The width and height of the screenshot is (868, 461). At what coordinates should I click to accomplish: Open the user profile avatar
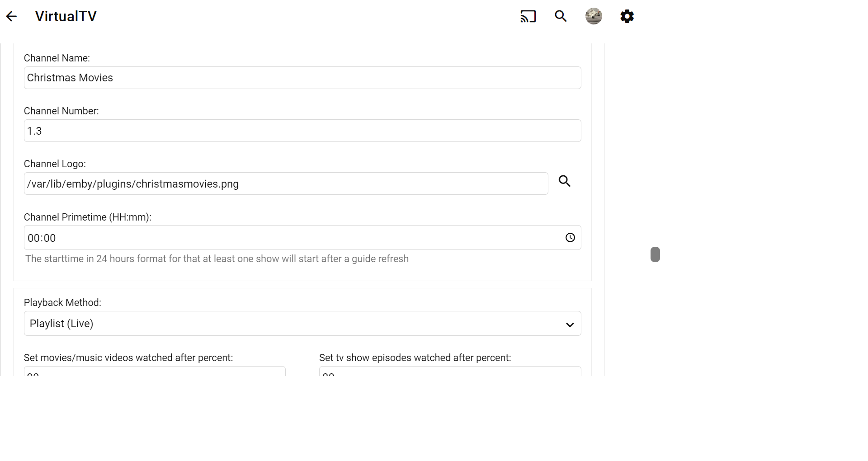594,17
